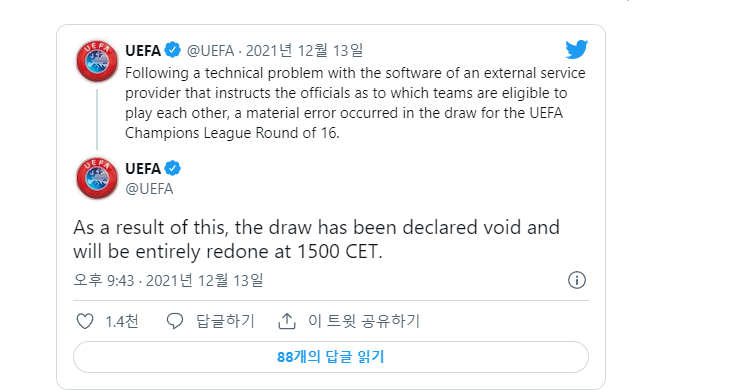The height and width of the screenshot is (390, 749).
Task: Click the bold UEFA name on the second tweet
Action: (x=143, y=169)
